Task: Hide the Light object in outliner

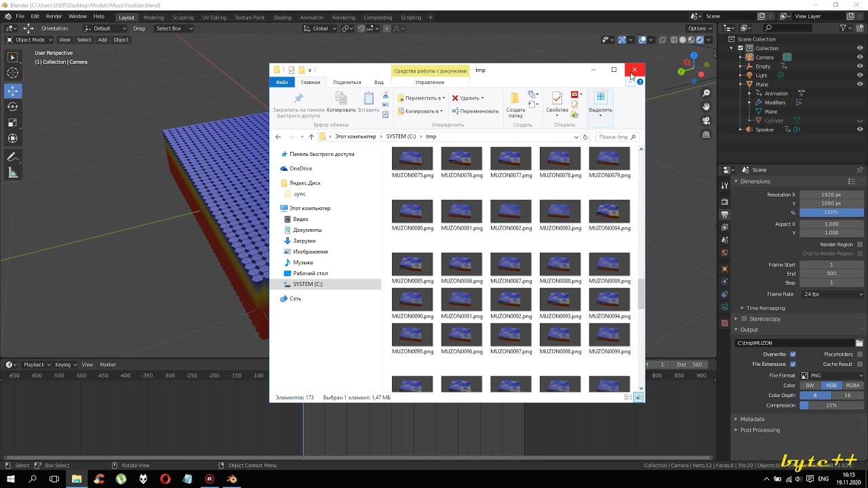Action: pos(860,75)
